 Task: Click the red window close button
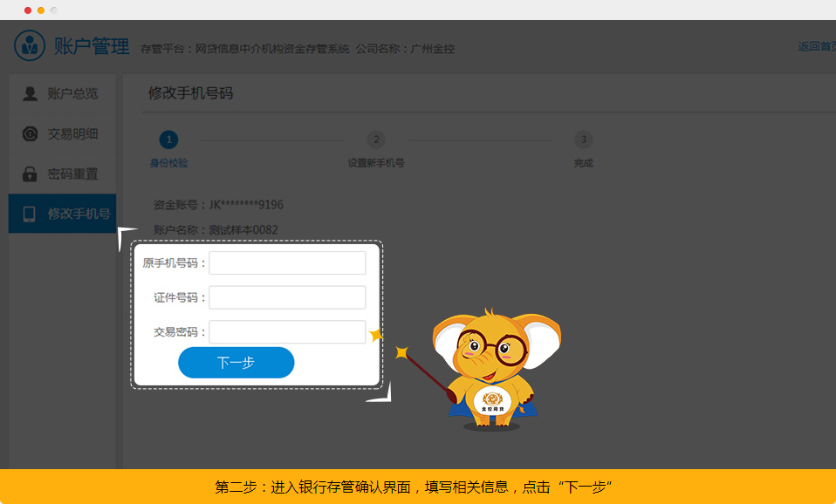click(x=28, y=10)
